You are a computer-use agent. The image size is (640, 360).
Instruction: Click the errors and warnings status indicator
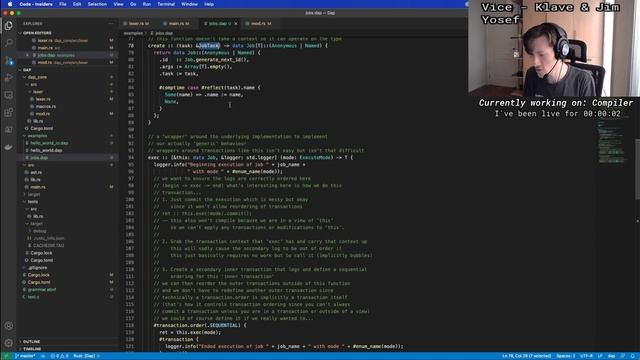[x=60, y=356]
